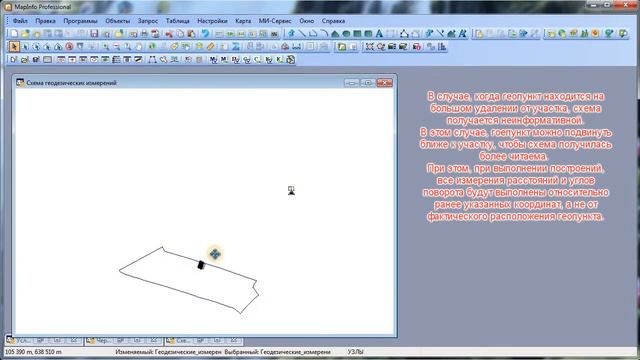
Task: Select the Polyline drawing tool
Action: (x=313, y=34)
